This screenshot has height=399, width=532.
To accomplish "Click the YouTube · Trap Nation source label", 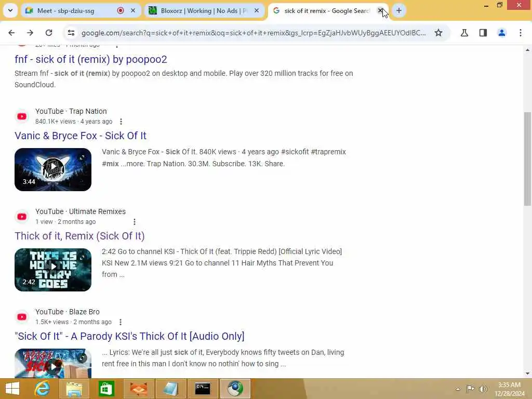I will click(71, 111).
